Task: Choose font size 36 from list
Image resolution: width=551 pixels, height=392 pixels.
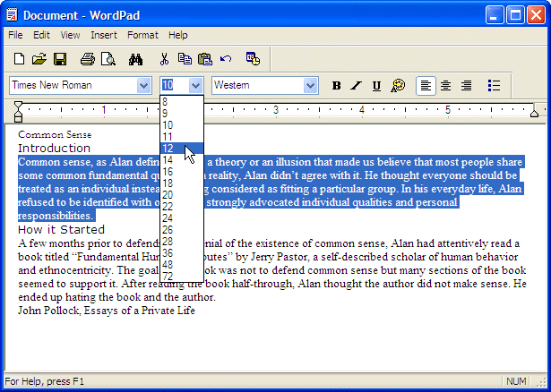Action: pos(182,253)
